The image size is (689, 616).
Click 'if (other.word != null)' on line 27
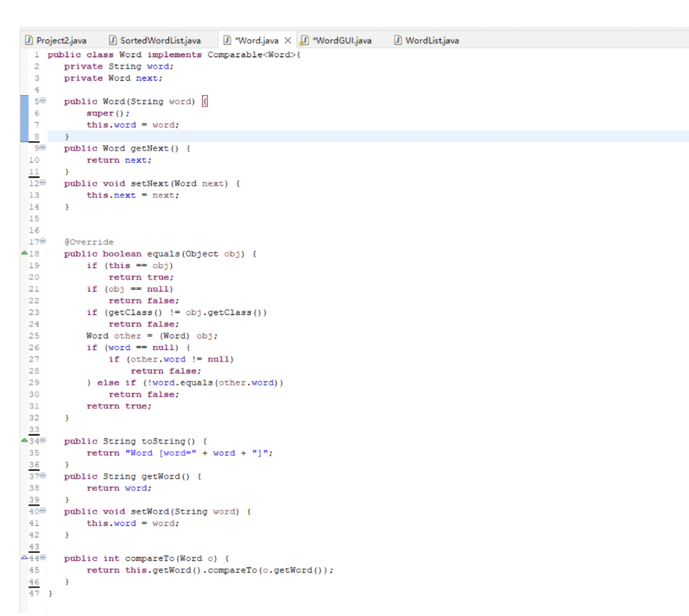pos(172,360)
